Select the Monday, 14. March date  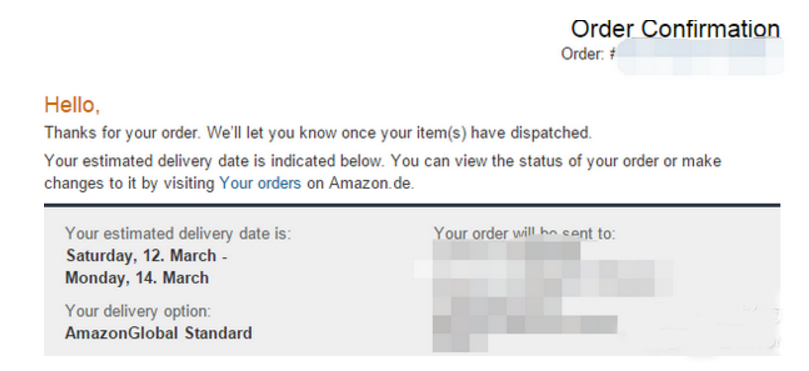tap(137, 278)
